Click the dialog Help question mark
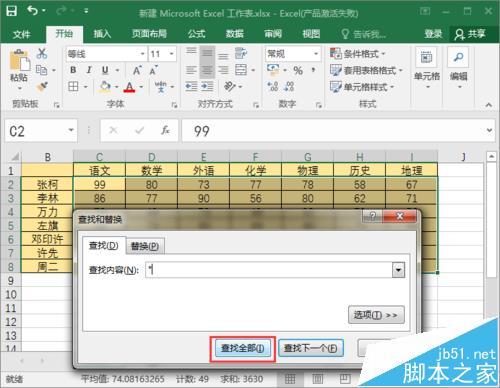This screenshot has height=388, width=500. click(372, 216)
